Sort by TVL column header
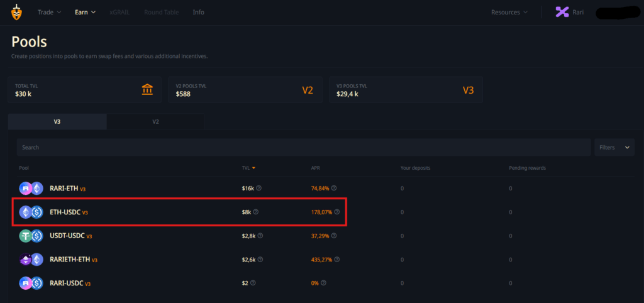644x303 pixels. (249, 168)
